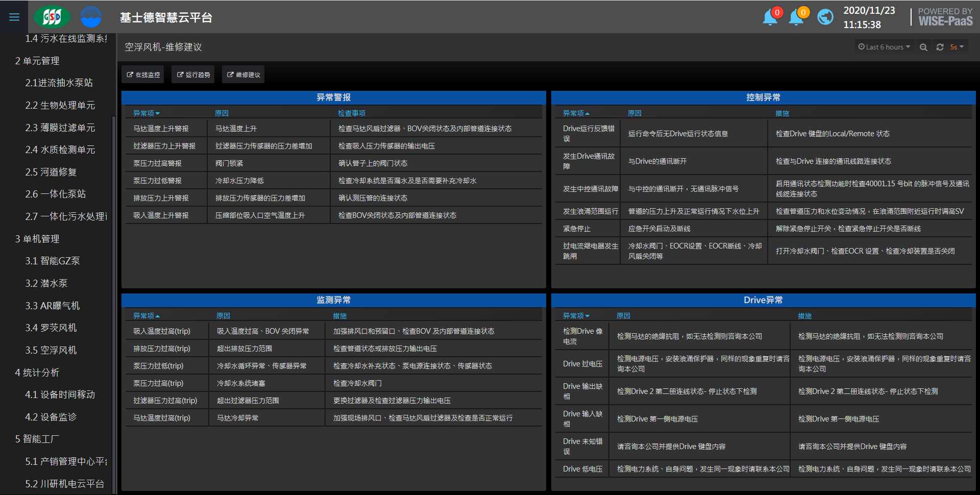980x495 pixels.
Task: Open the red-badge notification bell
Action: point(770,17)
